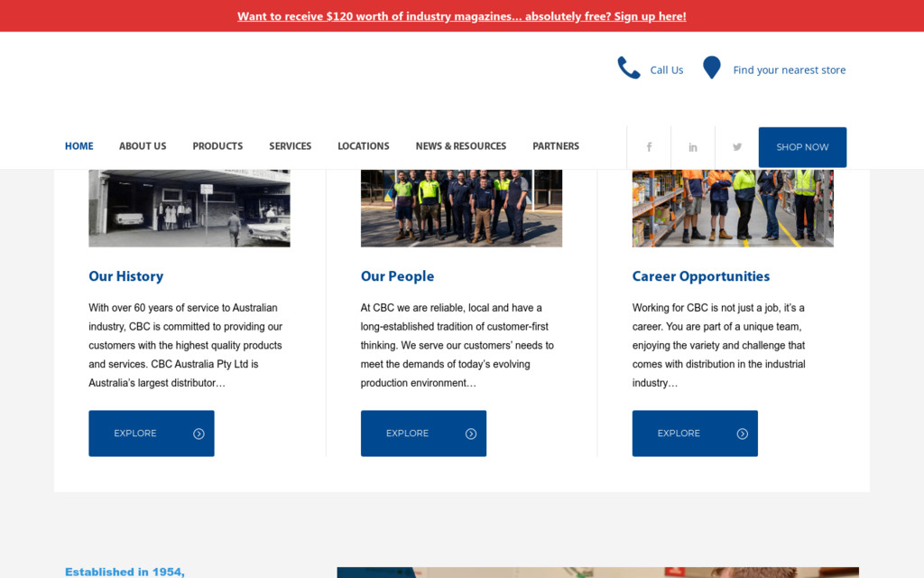Viewport: 924px width, 578px height.
Task: Click arrow icon in Career Opportunities Explore button
Action: [743, 433]
